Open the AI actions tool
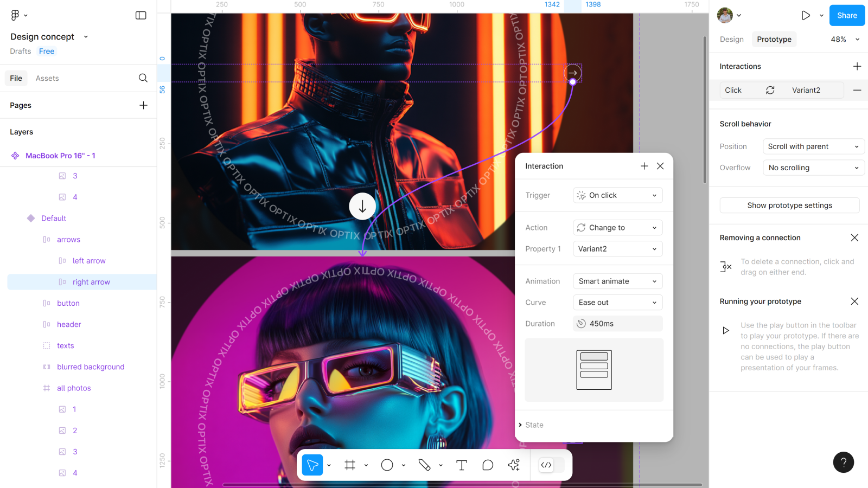Image resolution: width=868 pixels, height=488 pixels. pos(514,465)
